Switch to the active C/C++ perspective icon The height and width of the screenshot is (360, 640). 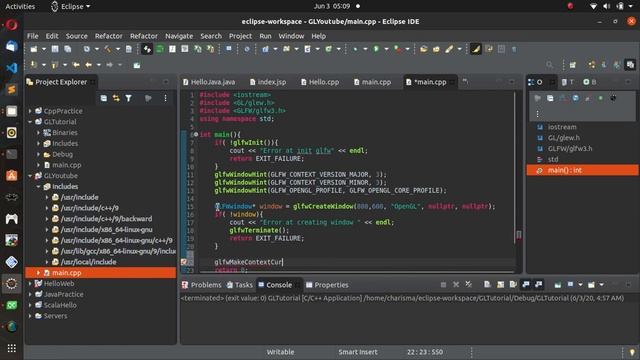(x=631, y=64)
